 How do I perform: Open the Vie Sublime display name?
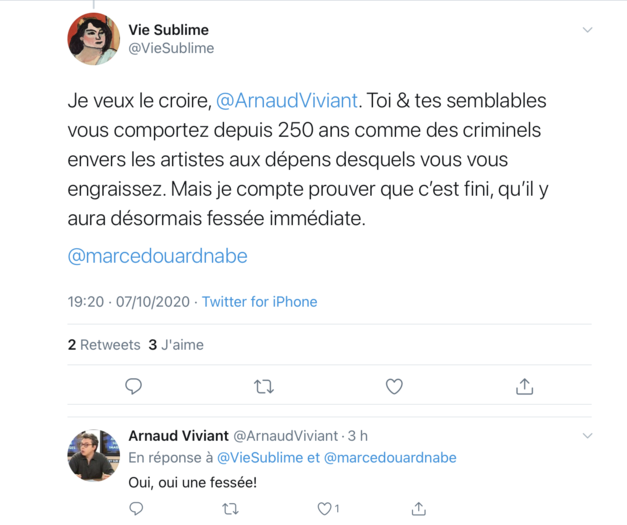[169, 30]
